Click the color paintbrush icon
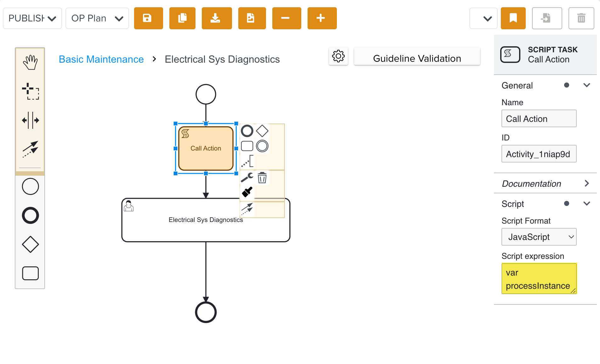600x364 pixels. (247, 192)
